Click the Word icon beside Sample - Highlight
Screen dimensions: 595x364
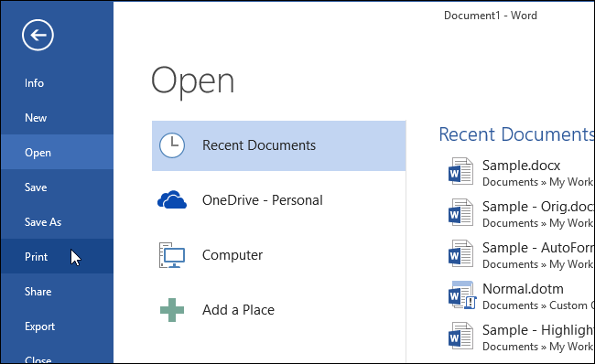(x=460, y=336)
